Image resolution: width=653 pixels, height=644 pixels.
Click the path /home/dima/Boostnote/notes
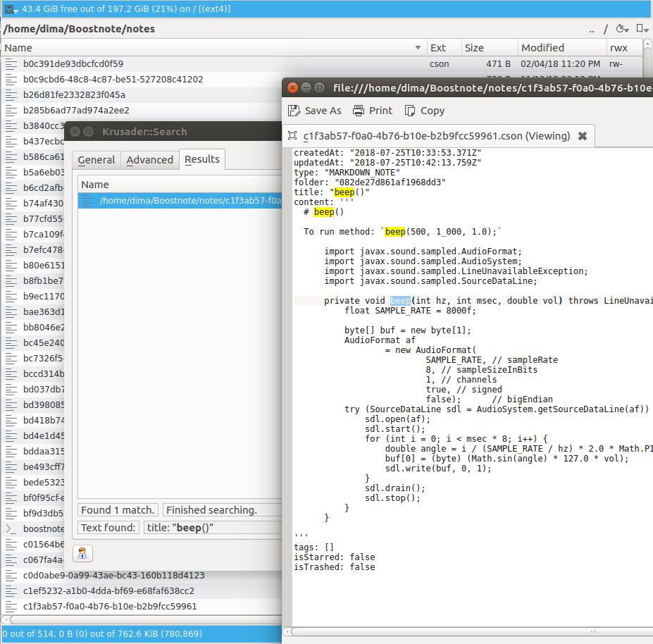click(x=79, y=29)
